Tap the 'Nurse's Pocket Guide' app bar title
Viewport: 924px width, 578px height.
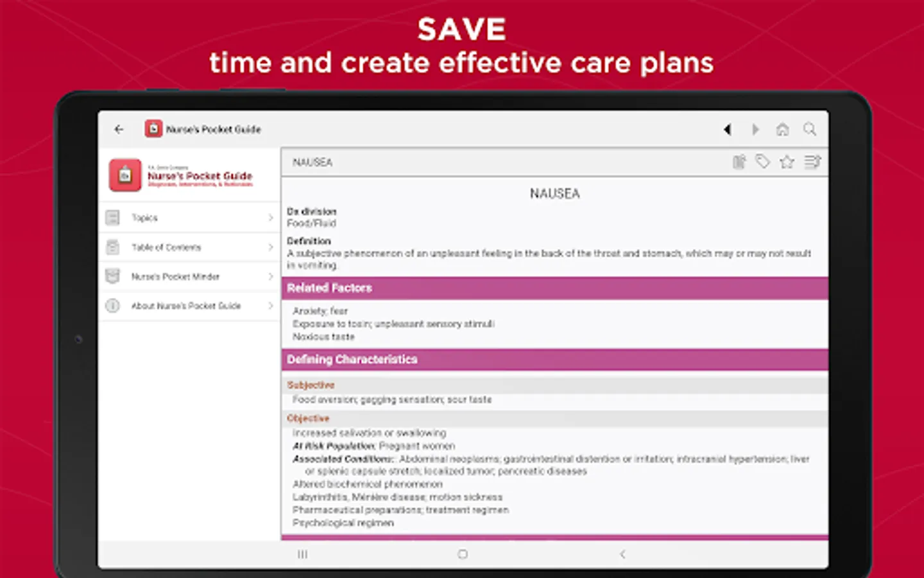(x=214, y=129)
